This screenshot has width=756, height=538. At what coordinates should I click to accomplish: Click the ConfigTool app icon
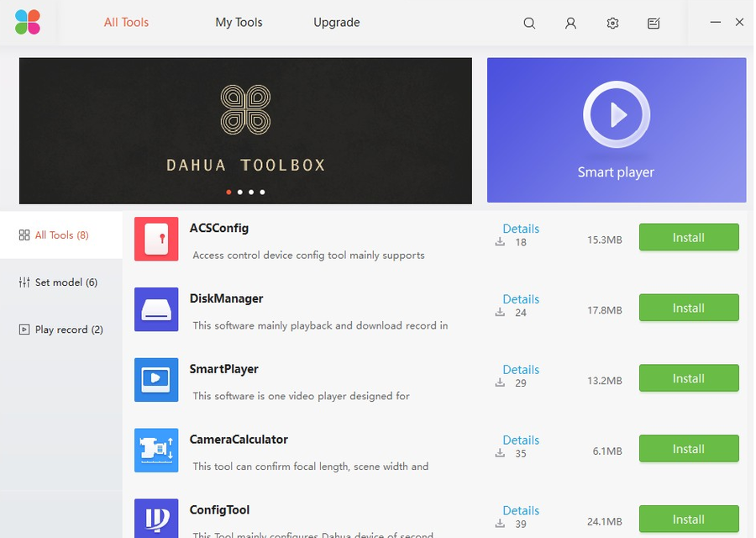tap(156, 518)
